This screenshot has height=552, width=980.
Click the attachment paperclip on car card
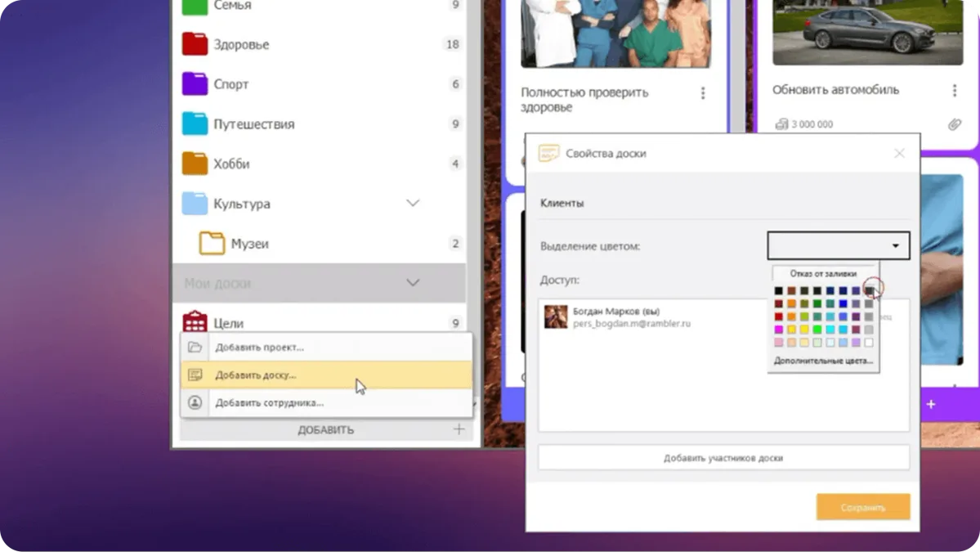[954, 124]
